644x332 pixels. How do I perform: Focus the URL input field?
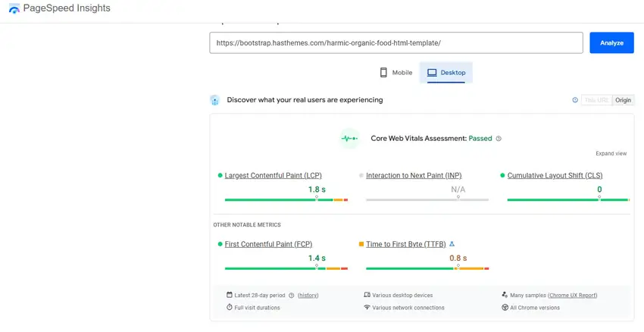396,42
